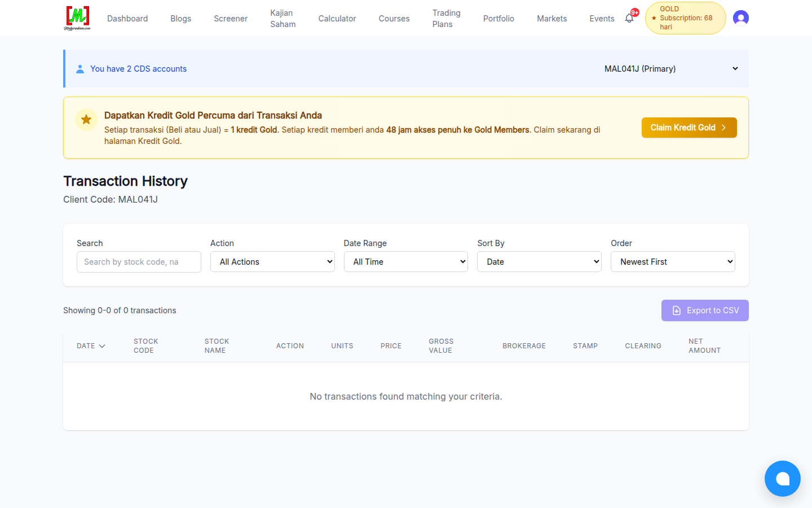Image resolution: width=812 pixels, height=508 pixels.
Task: Click the site logo in the header
Action: [x=77, y=18]
